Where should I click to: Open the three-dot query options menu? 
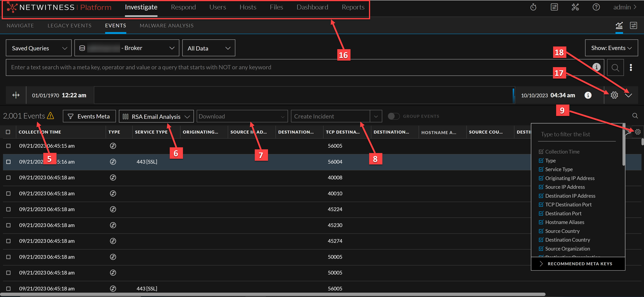click(631, 68)
